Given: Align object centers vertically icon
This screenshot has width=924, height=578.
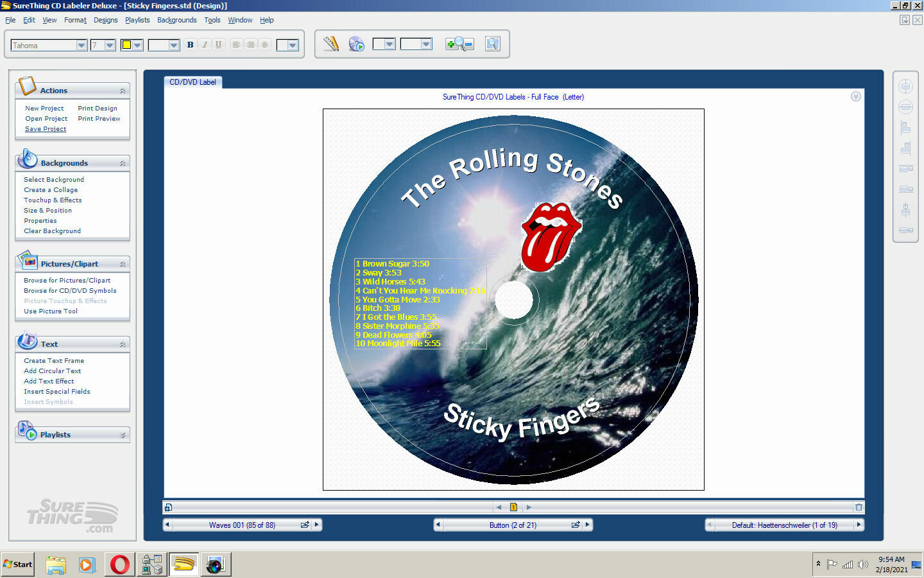Looking at the screenshot, I should click(x=905, y=209).
